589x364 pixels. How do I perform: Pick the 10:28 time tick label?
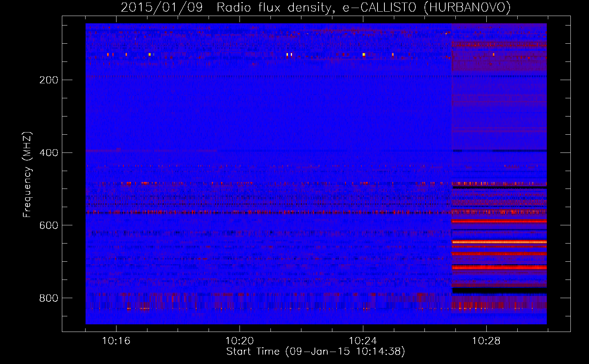point(486,341)
